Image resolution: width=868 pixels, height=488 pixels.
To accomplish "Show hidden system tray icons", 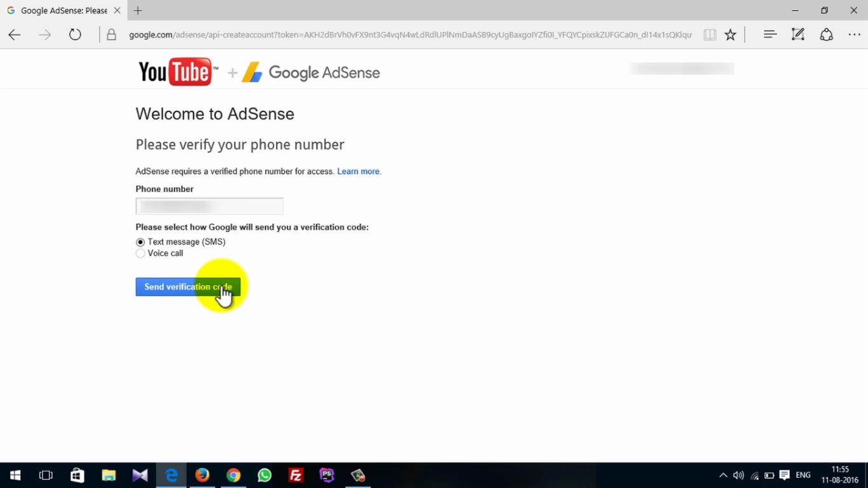I will point(723,475).
